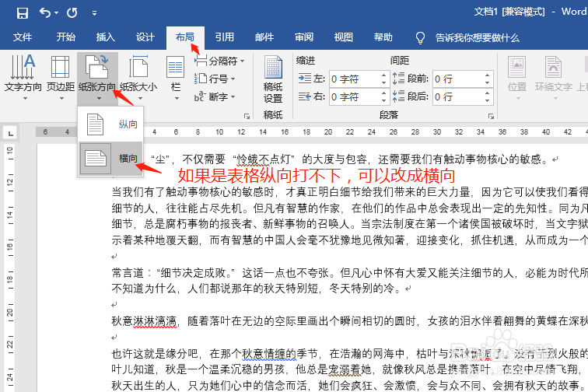The image size is (588, 392).
Task: Open the 纸张大小 paper size tool
Action: pyautogui.click(x=138, y=77)
